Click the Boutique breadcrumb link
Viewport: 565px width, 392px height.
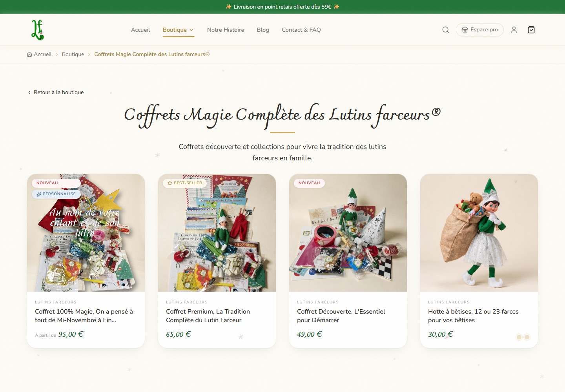pyautogui.click(x=73, y=54)
